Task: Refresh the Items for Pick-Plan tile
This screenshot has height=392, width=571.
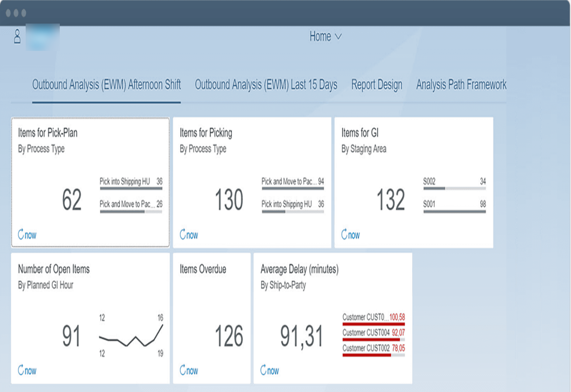Action: [x=27, y=234]
